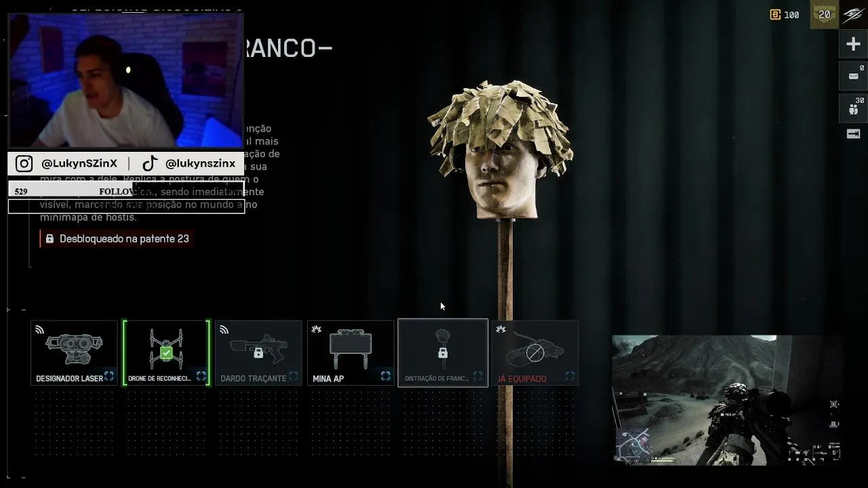Click the JÁ EQUIPADO red label

[521, 379]
